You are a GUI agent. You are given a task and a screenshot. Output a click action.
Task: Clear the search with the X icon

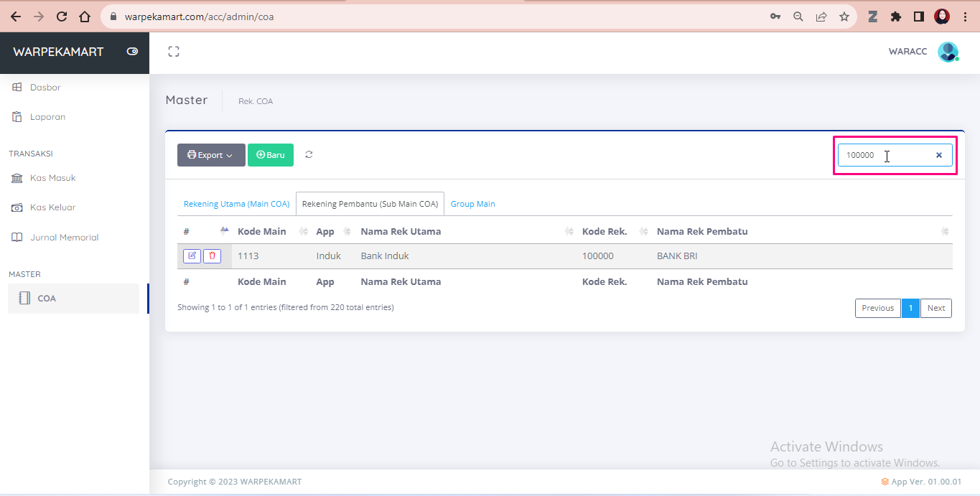pos(938,155)
